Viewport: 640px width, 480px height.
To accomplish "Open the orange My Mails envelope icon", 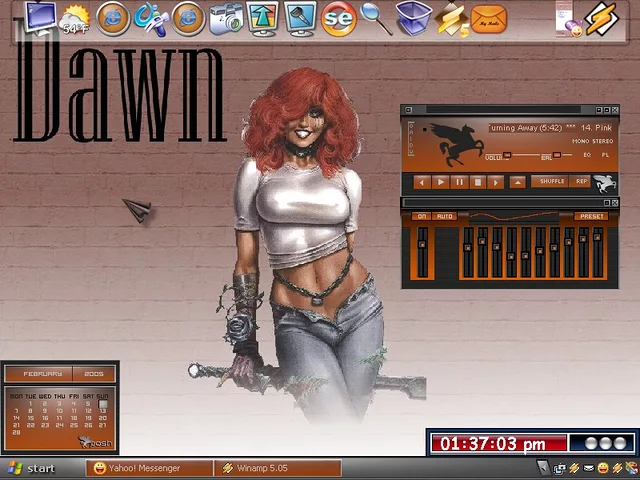I will tap(489, 20).
